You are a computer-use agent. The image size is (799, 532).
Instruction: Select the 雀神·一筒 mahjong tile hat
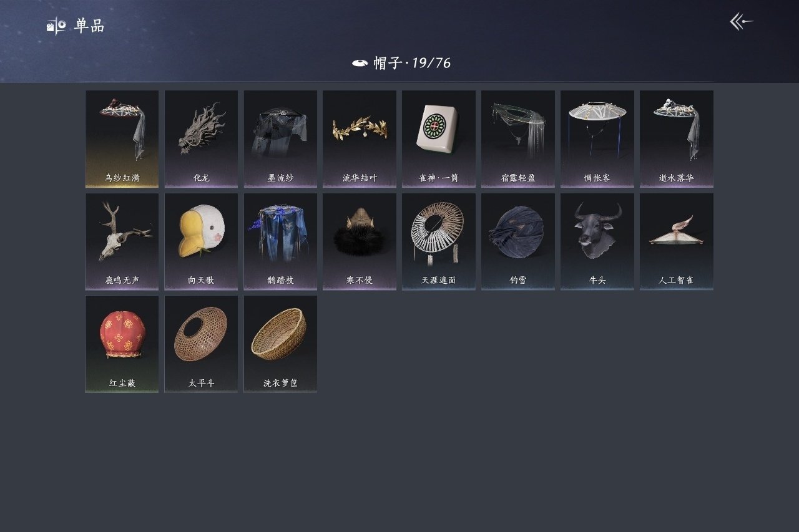click(439, 139)
